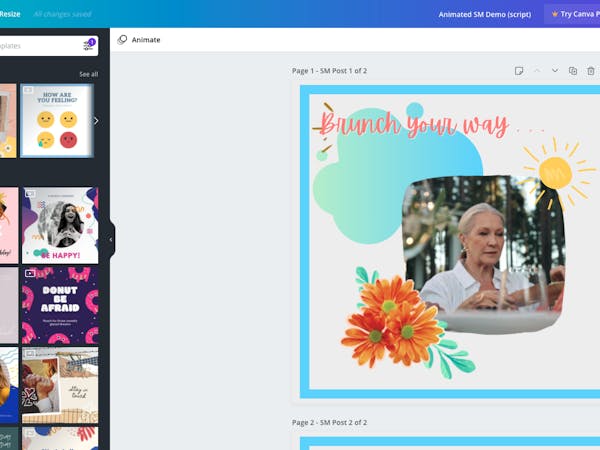Image resolution: width=600 pixels, height=450 pixels.
Task: Show next templates with right chevron
Action: (96, 121)
